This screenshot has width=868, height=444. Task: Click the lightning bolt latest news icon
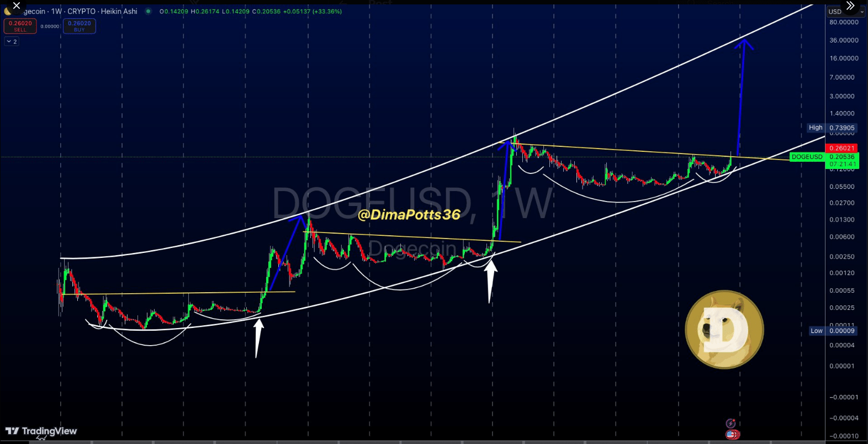click(731, 424)
